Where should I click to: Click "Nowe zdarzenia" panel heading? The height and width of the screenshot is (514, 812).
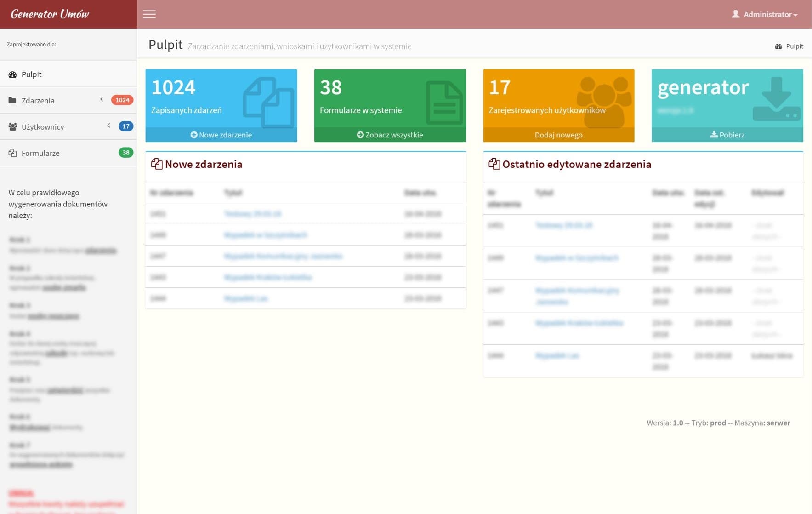[x=204, y=164]
